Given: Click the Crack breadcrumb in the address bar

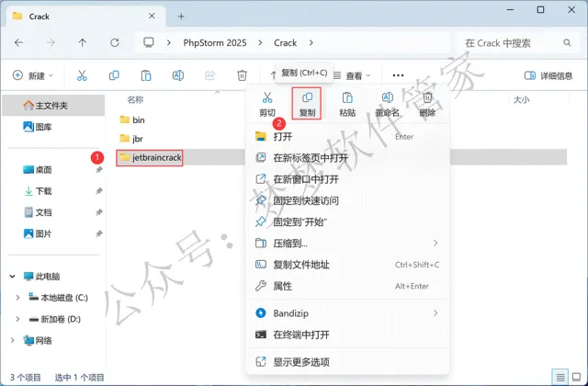Looking at the screenshot, I should click(286, 43).
